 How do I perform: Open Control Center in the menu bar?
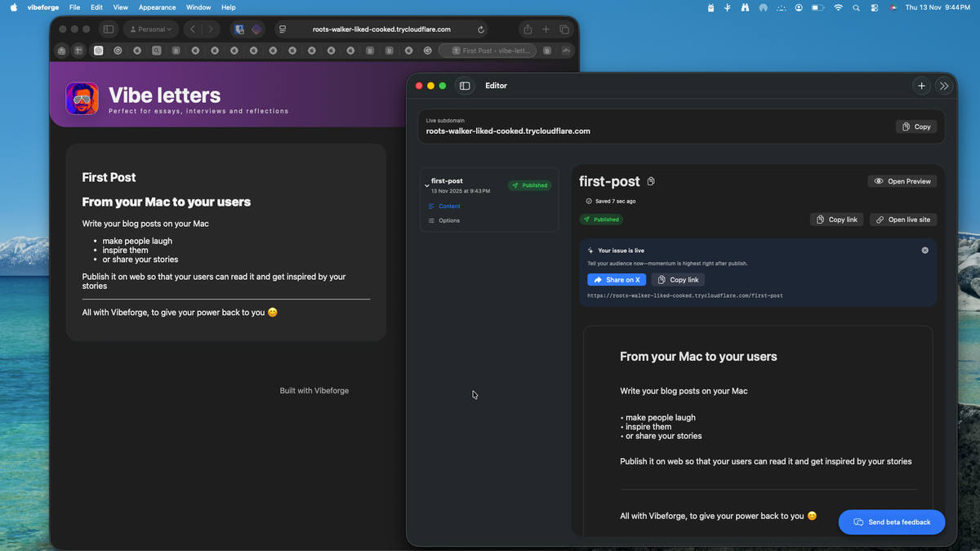[875, 7]
